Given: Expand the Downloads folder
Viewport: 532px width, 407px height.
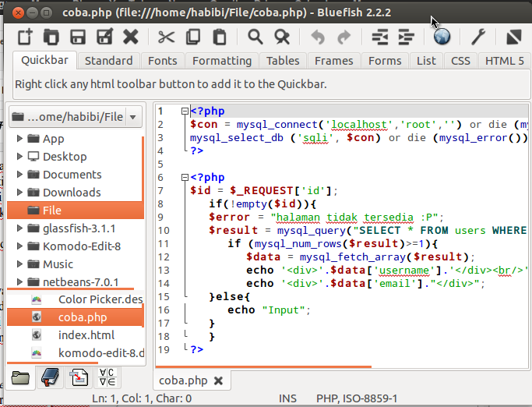Looking at the screenshot, I should point(19,193).
